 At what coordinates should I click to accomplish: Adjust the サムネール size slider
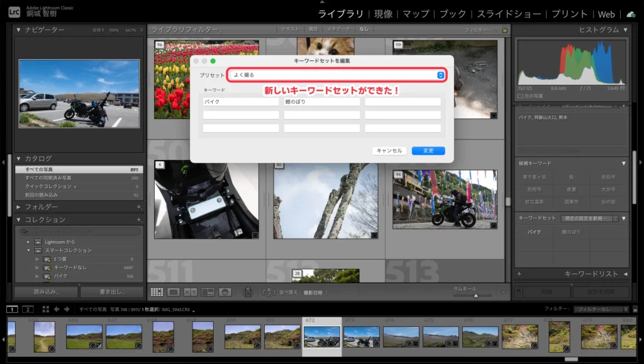tap(475, 295)
